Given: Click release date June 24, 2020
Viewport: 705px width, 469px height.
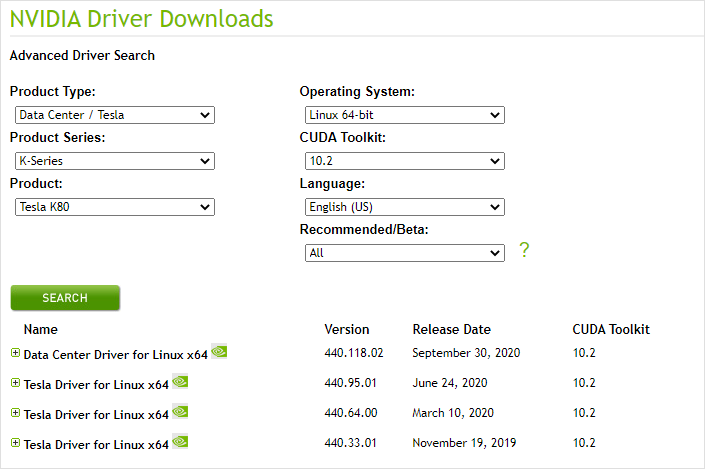Looking at the screenshot, I should 450,383.
